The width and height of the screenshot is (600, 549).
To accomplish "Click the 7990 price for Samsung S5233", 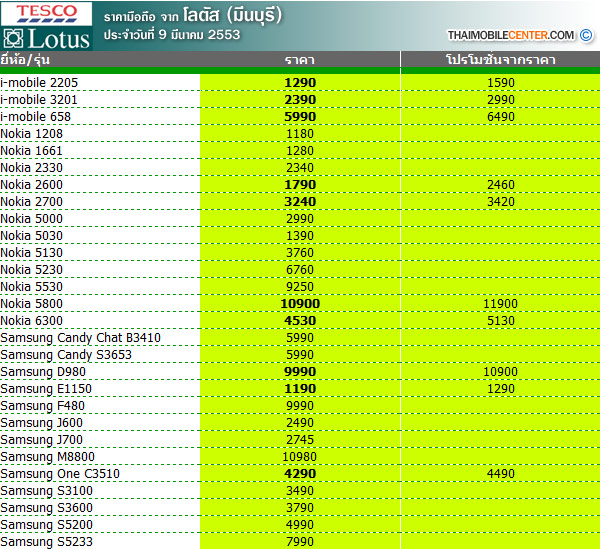I will point(300,542).
